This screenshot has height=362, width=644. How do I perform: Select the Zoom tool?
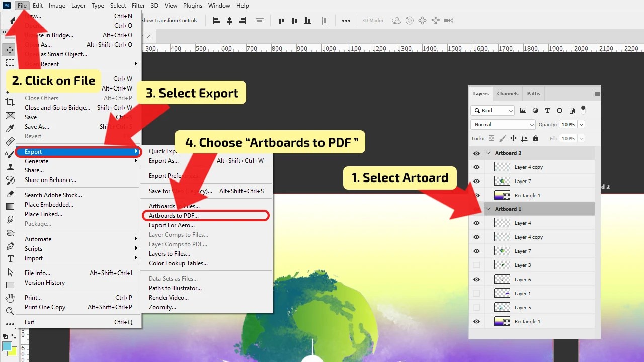coord(10,311)
